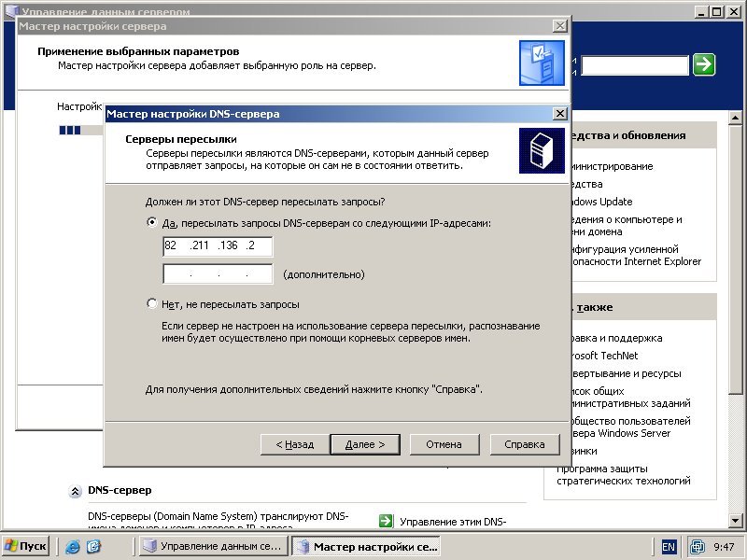Click the primary forwarder IP address field

click(218, 246)
